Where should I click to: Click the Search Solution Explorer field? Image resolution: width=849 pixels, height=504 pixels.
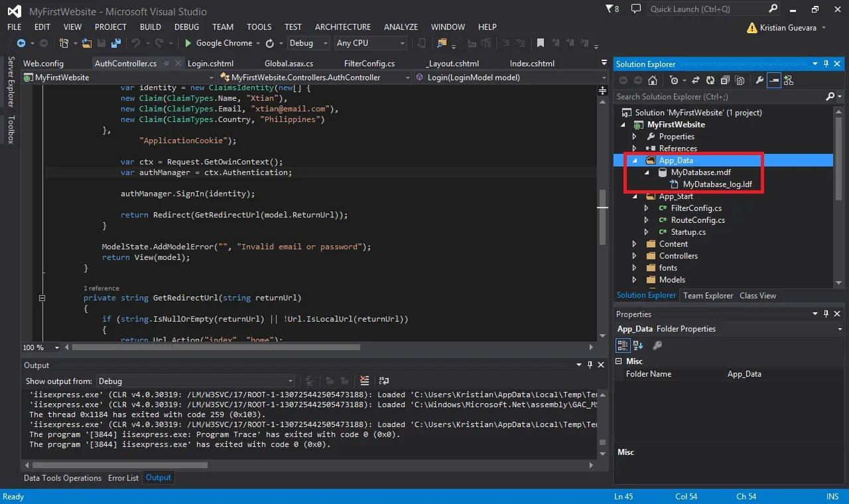pos(721,97)
